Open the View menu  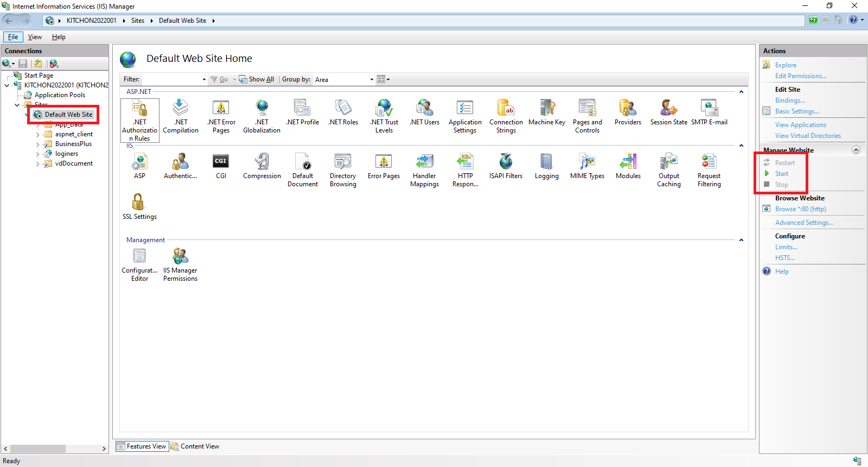click(35, 37)
